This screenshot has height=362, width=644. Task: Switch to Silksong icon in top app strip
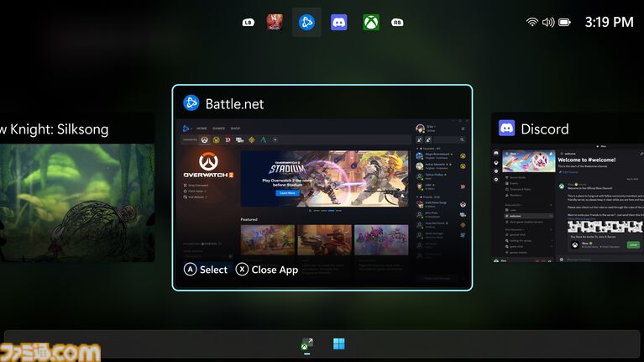coord(275,22)
